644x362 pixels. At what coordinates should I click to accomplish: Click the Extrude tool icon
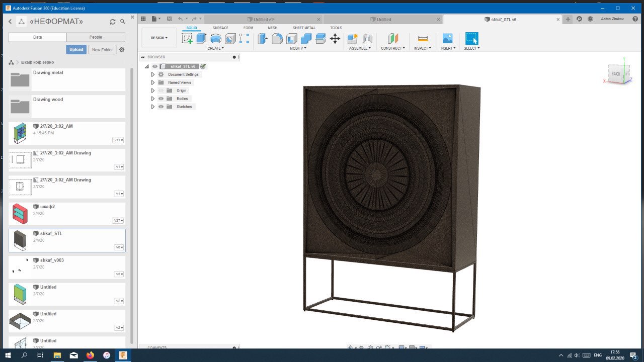point(201,39)
